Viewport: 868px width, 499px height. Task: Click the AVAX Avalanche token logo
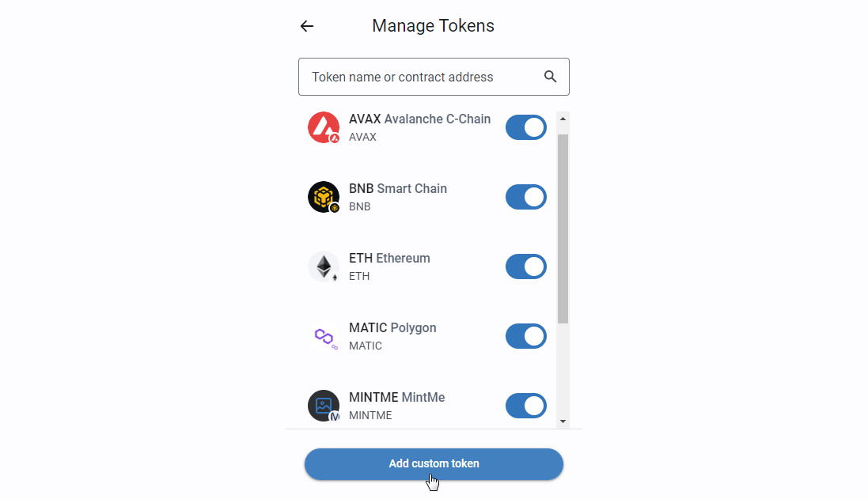click(x=323, y=127)
